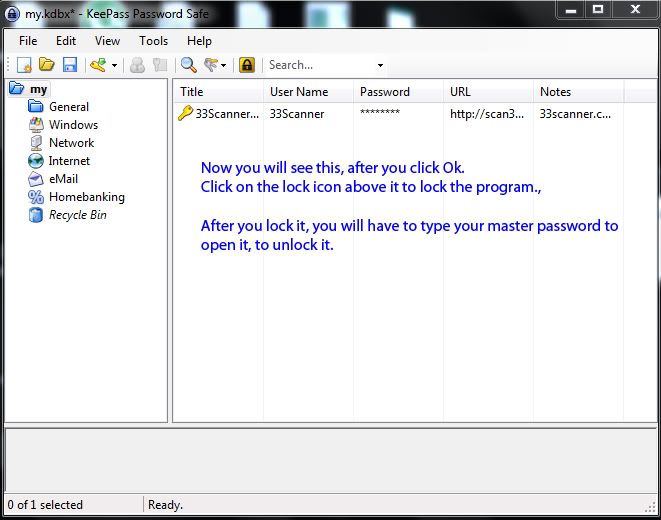The height and width of the screenshot is (520, 661).
Task: Click the Windows group icon
Action: tap(36, 125)
